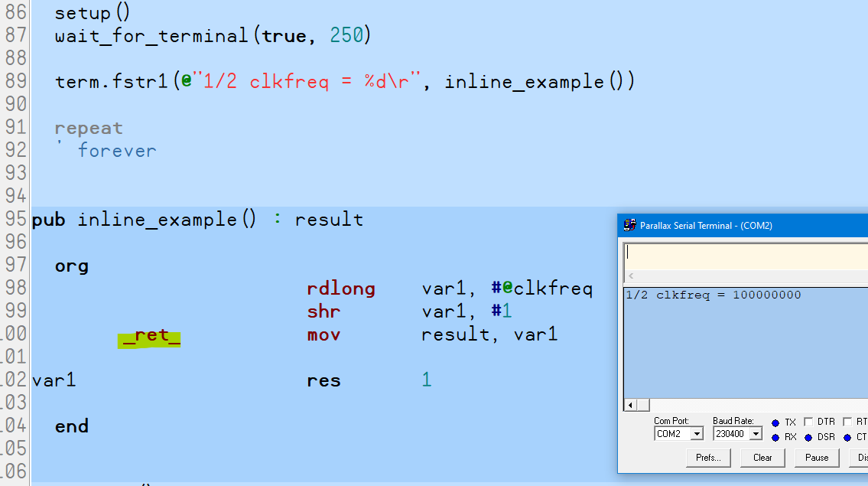This screenshot has height=486, width=868.
Task: Open the Com Port dropdown
Action: pos(696,434)
